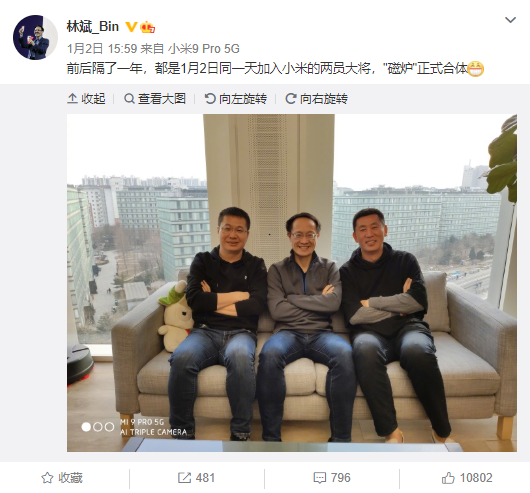Click the group photo on the sofa
Image resolution: width=530 pixels, height=493 pixels.
(x=292, y=283)
